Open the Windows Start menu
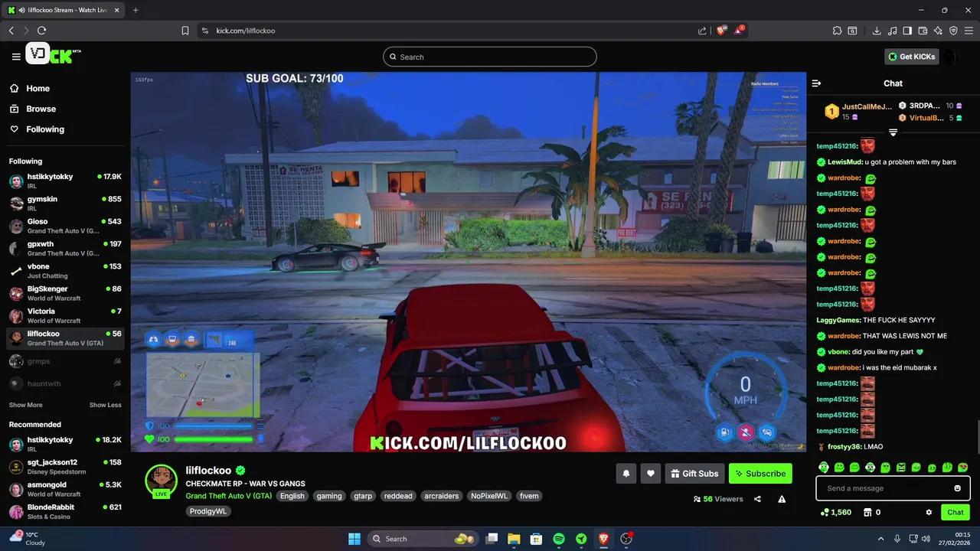 pos(354,539)
